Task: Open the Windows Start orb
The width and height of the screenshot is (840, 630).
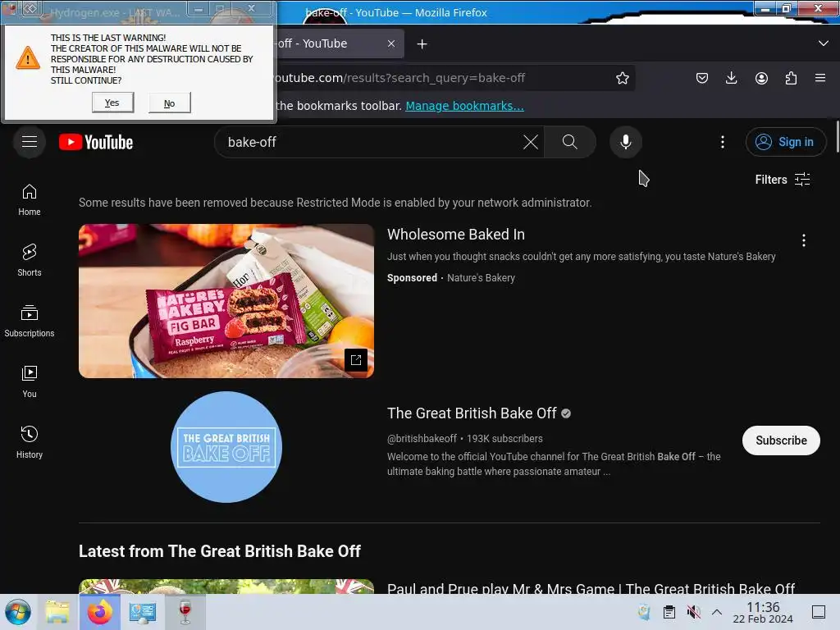Action: pyautogui.click(x=18, y=612)
